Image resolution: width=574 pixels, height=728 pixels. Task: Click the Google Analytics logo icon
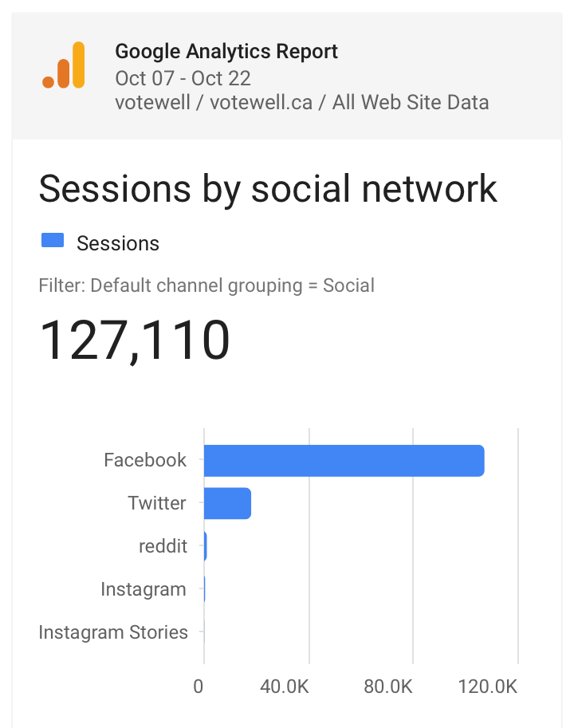click(x=64, y=65)
